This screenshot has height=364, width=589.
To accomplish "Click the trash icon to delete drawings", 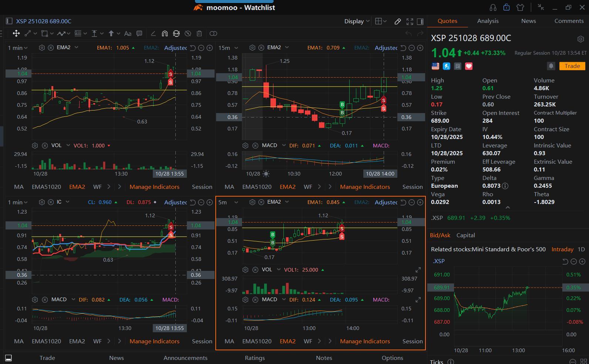I will pyautogui.click(x=199, y=34).
